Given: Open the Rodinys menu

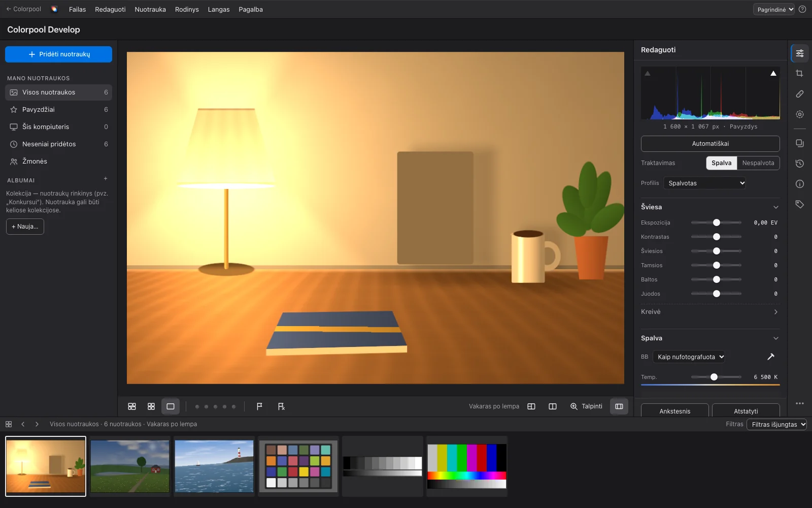Looking at the screenshot, I should click(187, 9).
